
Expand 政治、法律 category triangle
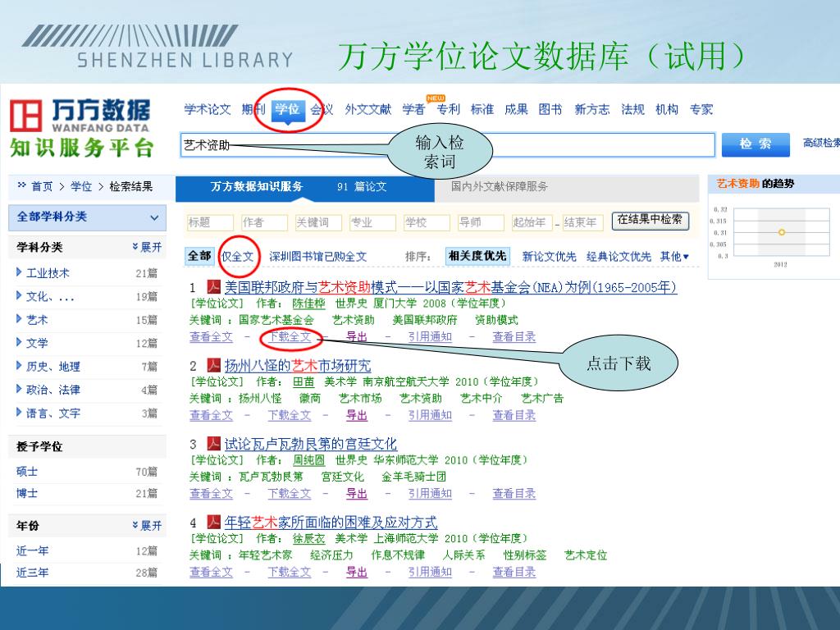pos(20,388)
